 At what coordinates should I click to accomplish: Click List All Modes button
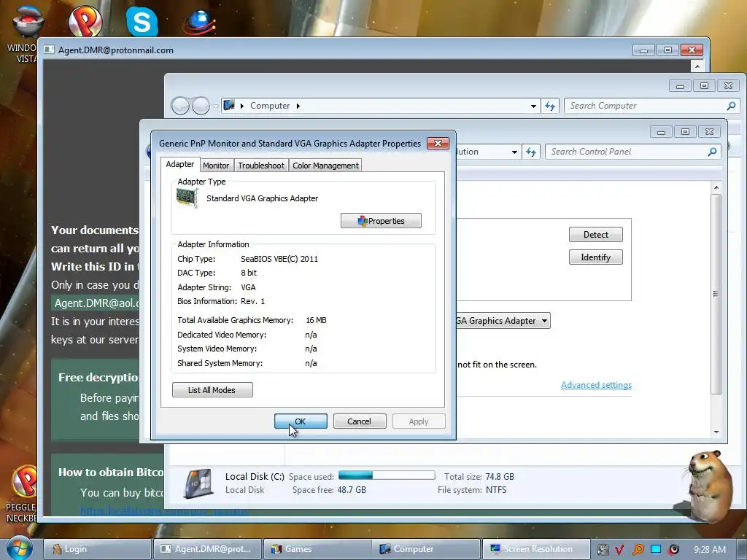click(212, 390)
